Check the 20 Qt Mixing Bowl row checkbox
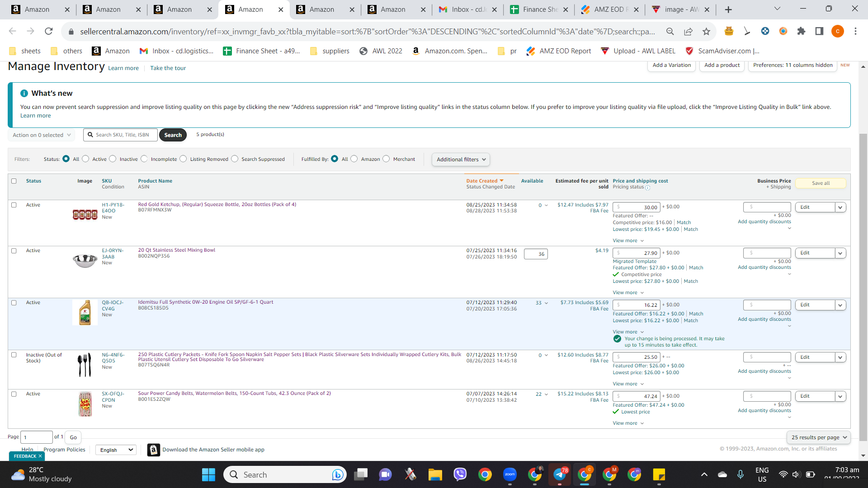This screenshot has height=488, width=868. tap(14, 250)
